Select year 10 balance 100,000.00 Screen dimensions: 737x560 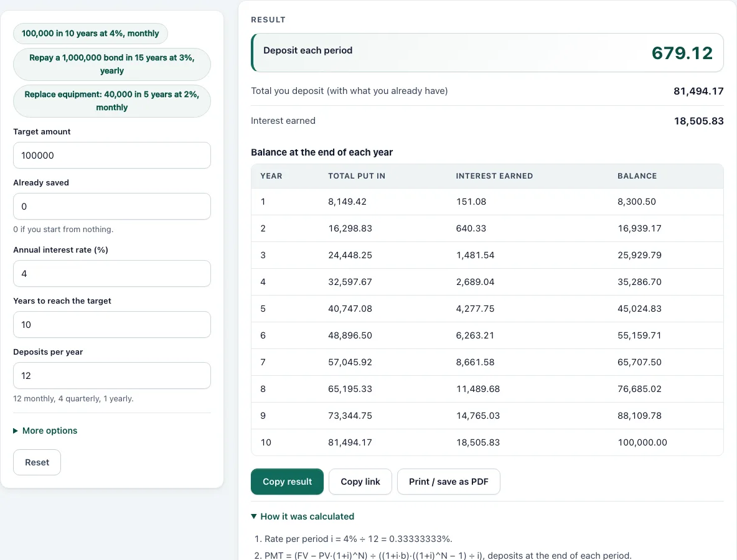pos(642,442)
